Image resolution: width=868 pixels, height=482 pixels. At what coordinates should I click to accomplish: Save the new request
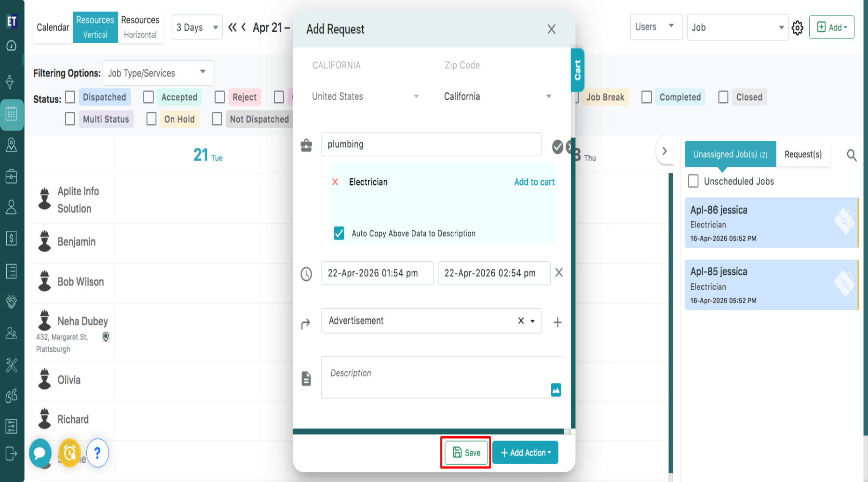tap(466, 453)
